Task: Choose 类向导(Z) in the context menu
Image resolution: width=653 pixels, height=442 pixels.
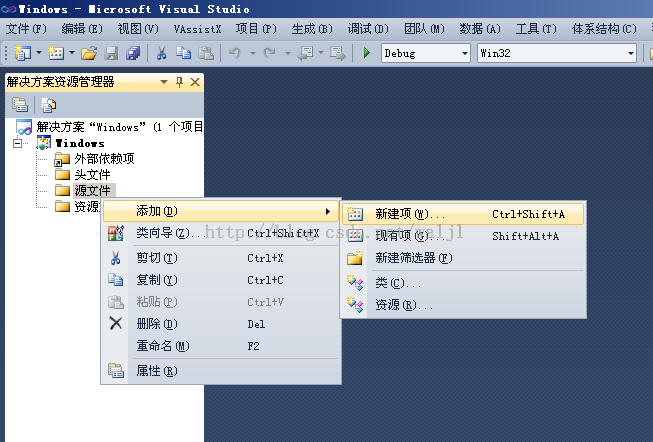Action: (x=221, y=233)
